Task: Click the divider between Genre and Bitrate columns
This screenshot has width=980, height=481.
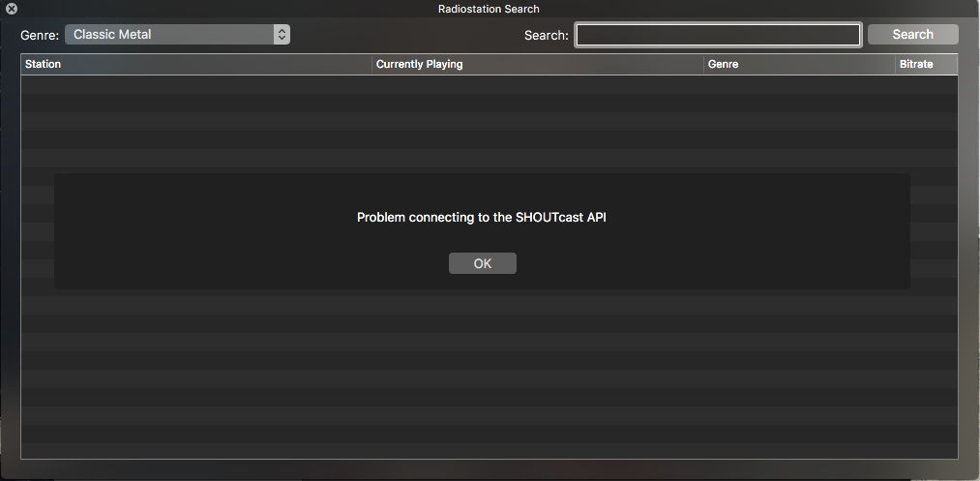Action: pos(895,65)
